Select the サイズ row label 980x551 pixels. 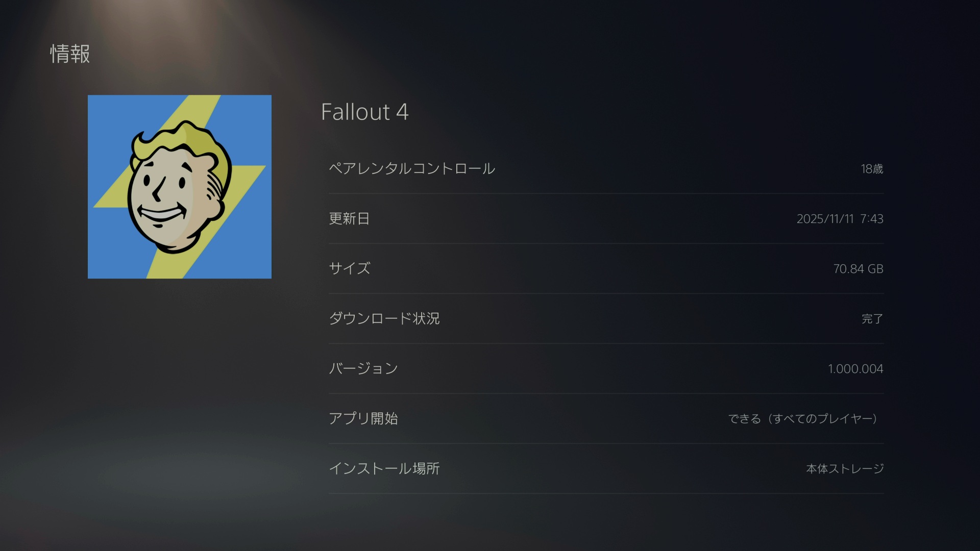pyautogui.click(x=350, y=269)
